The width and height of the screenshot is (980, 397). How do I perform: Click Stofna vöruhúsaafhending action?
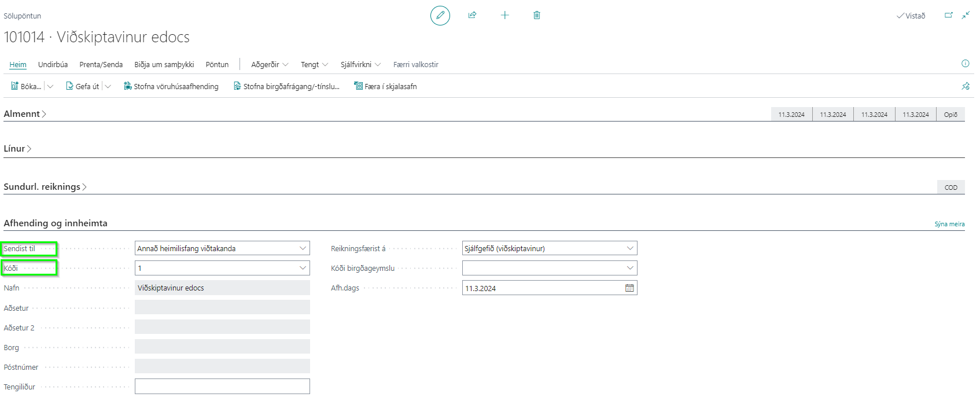[x=171, y=86]
